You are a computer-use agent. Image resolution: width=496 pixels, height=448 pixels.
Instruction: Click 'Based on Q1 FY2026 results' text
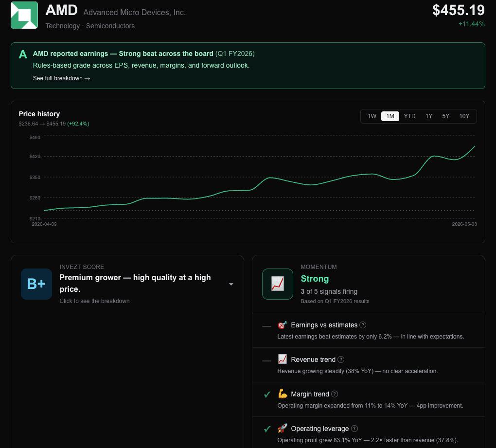coord(335,301)
